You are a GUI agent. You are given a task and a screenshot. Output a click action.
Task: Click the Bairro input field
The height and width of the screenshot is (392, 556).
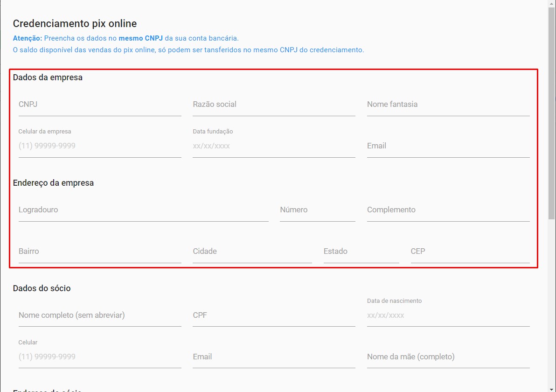click(x=100, y=252)
